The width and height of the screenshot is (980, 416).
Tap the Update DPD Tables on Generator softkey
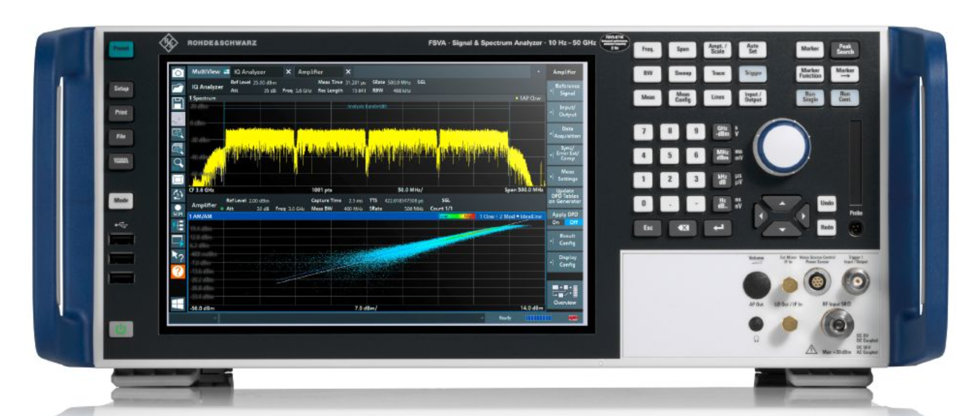565,196
